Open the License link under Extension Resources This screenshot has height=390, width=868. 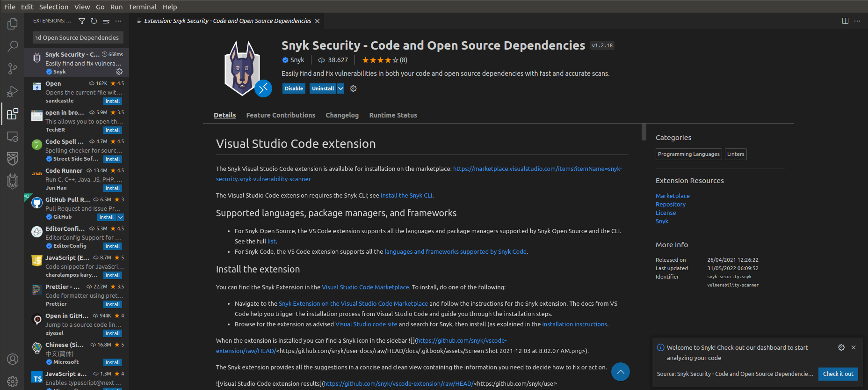(665, 213)
